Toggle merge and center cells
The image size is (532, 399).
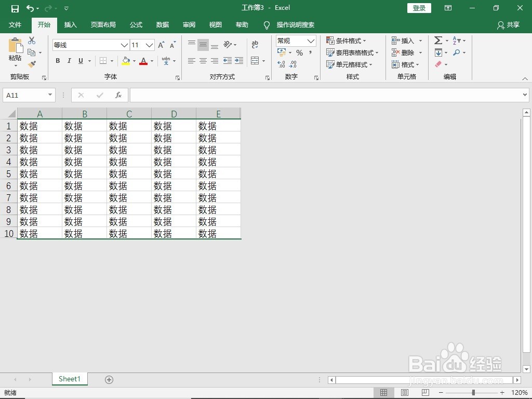click(x=256, y=61)
